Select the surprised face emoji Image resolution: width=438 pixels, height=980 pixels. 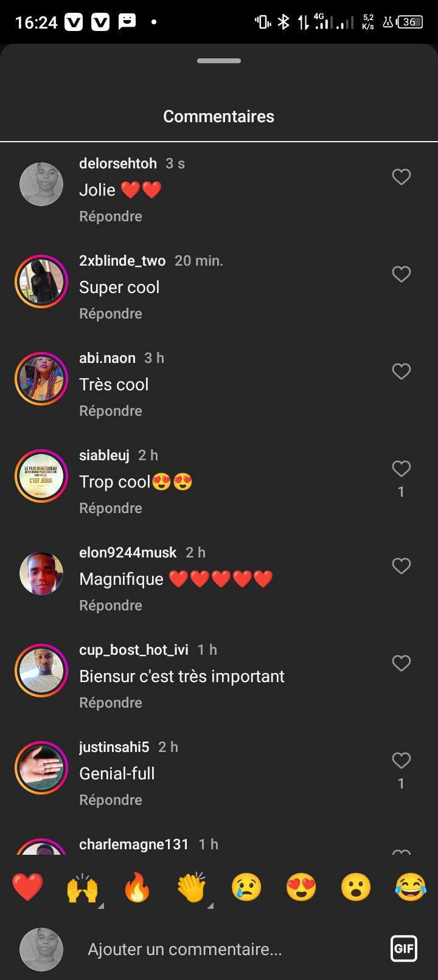[356, 887]
